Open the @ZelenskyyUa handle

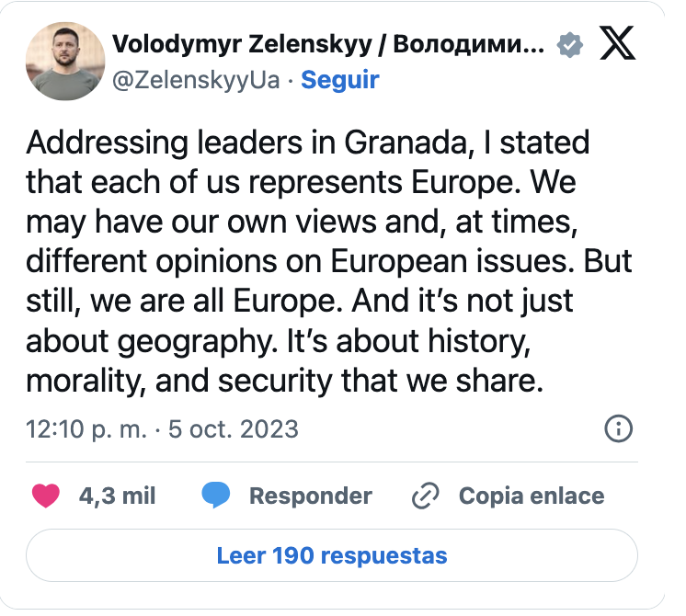pos(196,80)
